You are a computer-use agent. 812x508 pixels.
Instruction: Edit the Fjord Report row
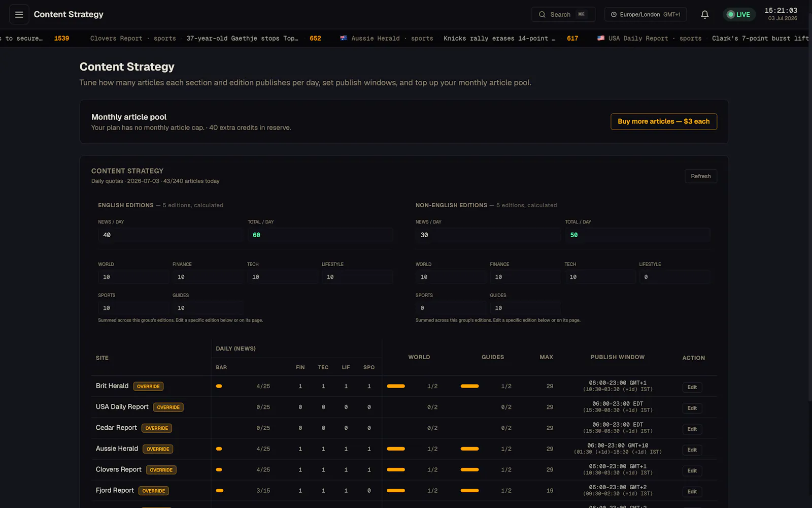click(692, 491)
